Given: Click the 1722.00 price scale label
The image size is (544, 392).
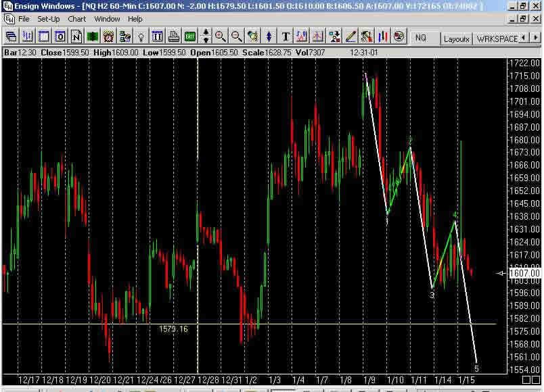Looking at the screenshot, I should pyautogui.click(x=524, y=63).
